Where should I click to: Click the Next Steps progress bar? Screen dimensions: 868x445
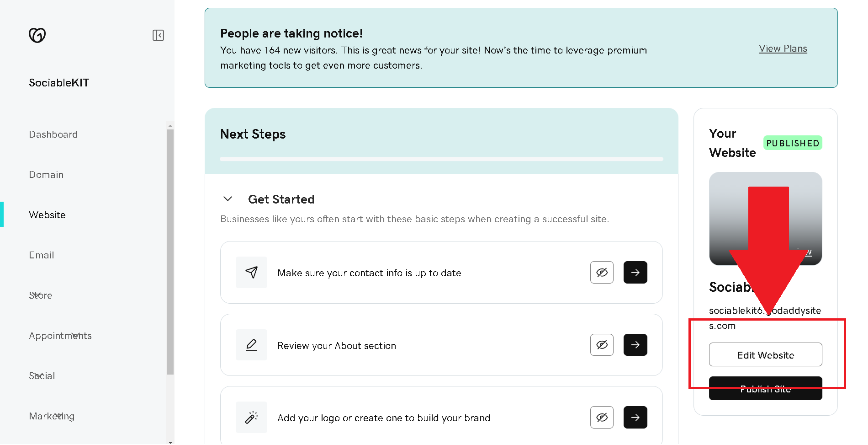[441, 159]
